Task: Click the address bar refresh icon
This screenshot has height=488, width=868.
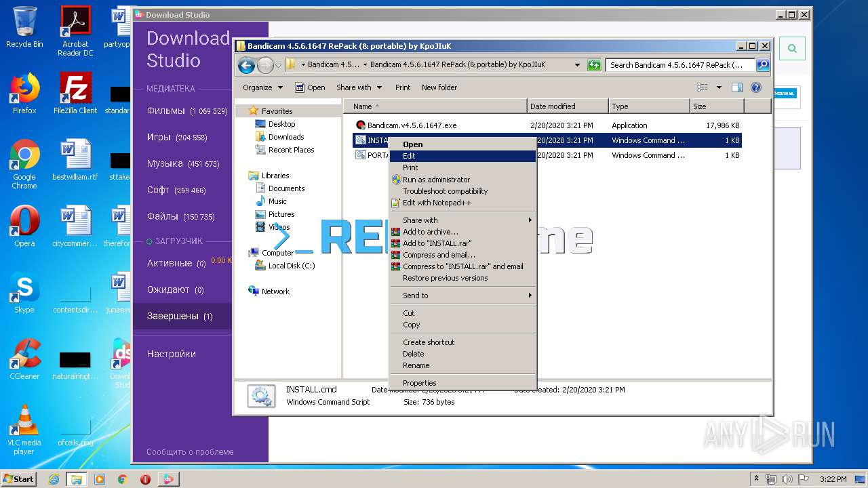Action: 594,65
